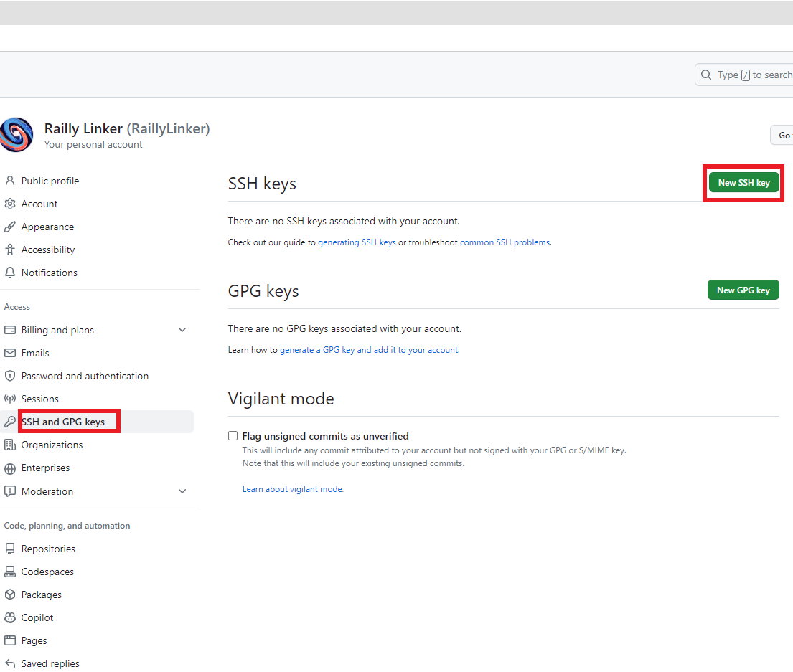Viewport: 793px width, 672px height.
Task: Click the Organizations building icon
Action: [10, 445]
